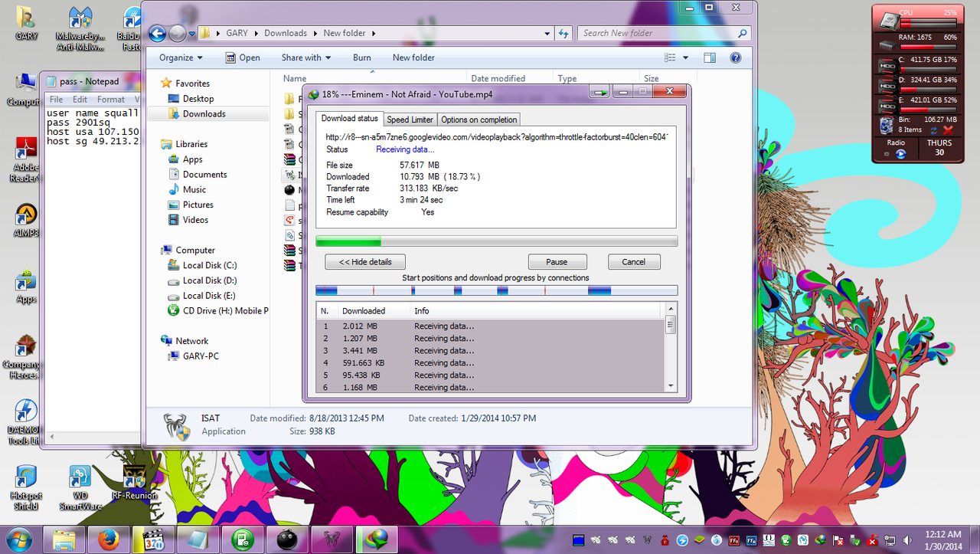Select connection row with 3.441 MB
The height and width of the screenshot is (554, 980).
point(490,350)
